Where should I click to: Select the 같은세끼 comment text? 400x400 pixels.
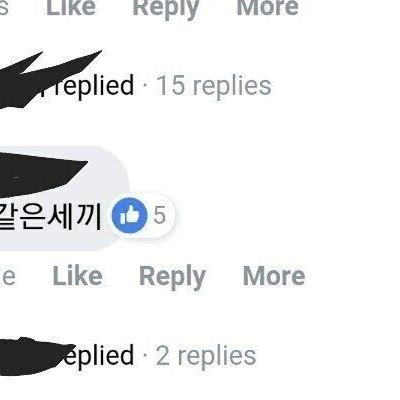pyautogui.click(x=50, y=217)
